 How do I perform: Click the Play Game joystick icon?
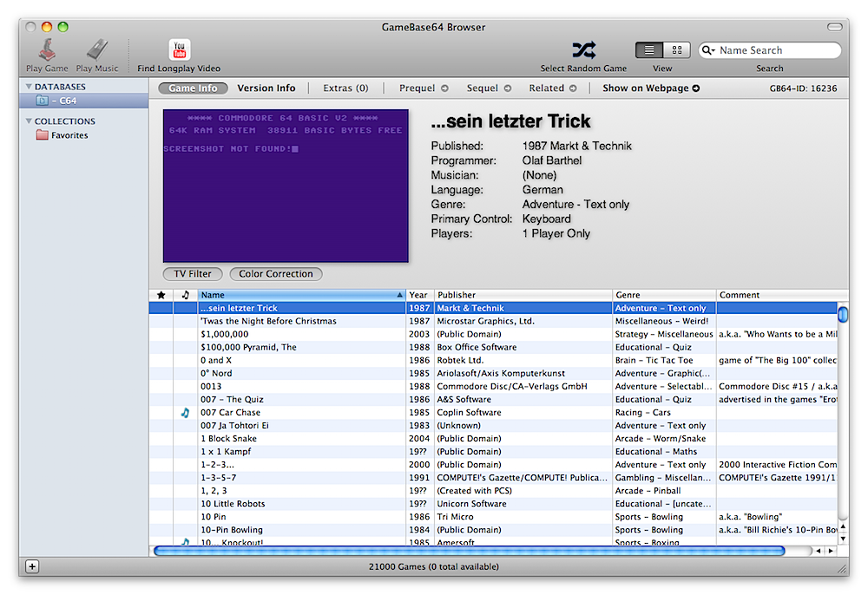point(47,49)
